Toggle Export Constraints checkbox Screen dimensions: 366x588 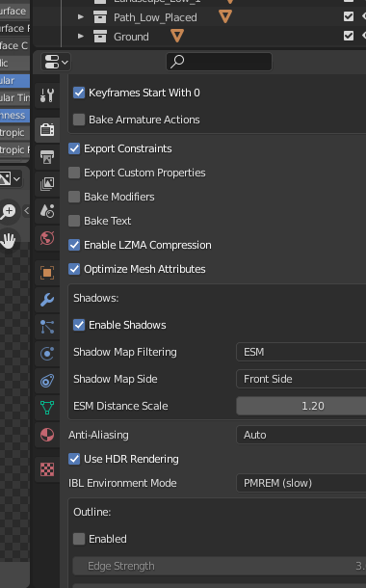[x=74, y=148]
